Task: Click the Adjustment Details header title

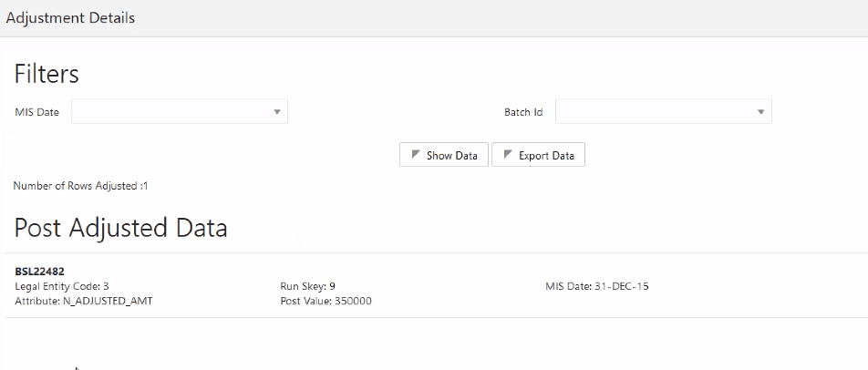Action: [x=70, y=17]
